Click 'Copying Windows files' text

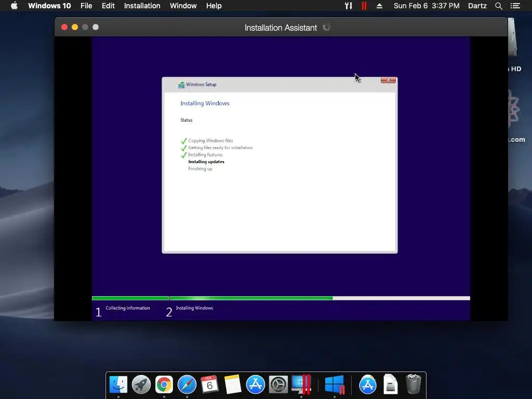(x=210, y=140)
